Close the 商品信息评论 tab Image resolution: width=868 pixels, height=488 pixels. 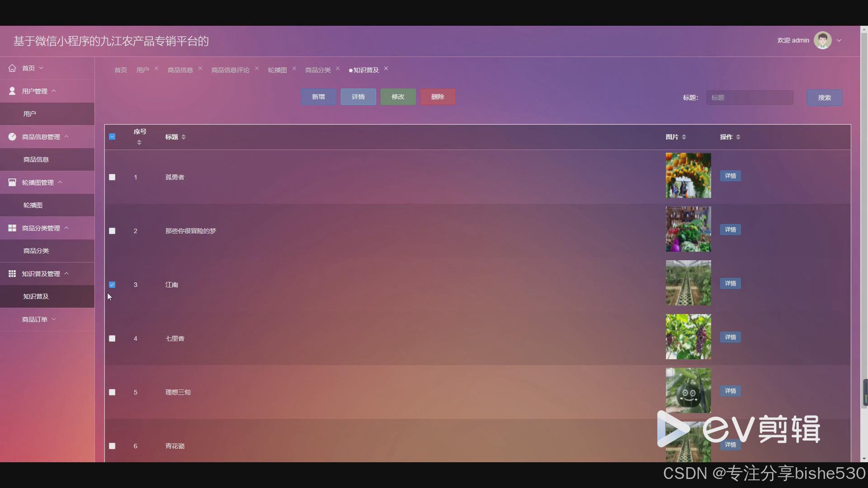[257, 68]
